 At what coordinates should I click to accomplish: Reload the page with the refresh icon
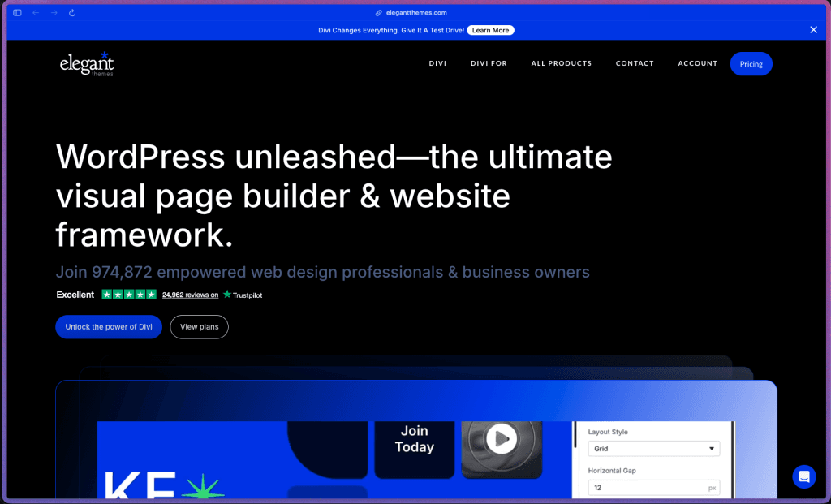pyautogui.click(x=72, y=13)
